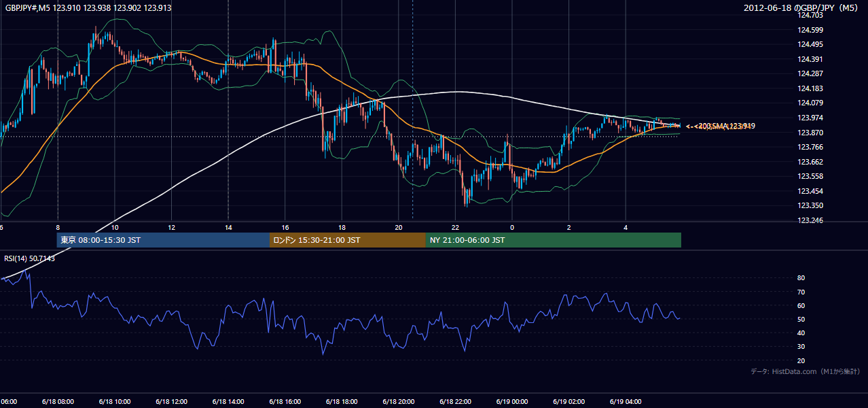Select the 2012-06-18 GBP/JPY (M5) chart title

(x=802, y=8)
